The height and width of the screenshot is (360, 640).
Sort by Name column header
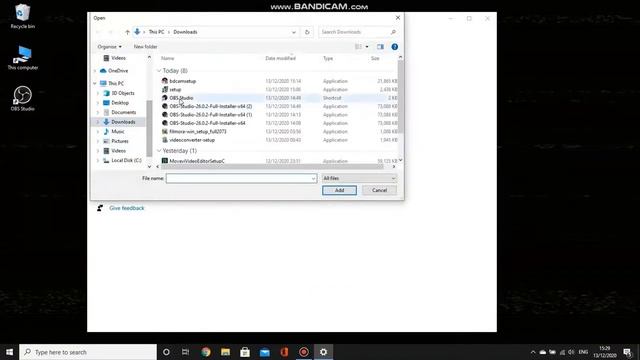pyautogui.click(x=167, y=58)
